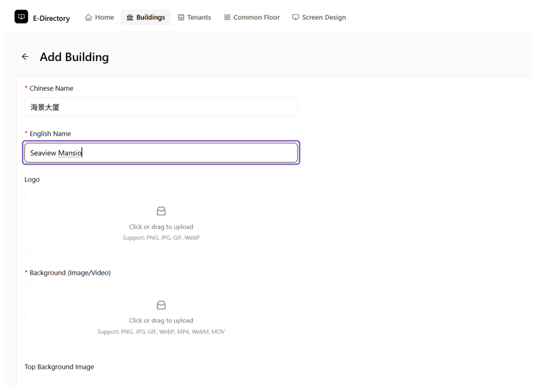
Task: Click the Buildings bank icon
Action: tap(130, 17)
